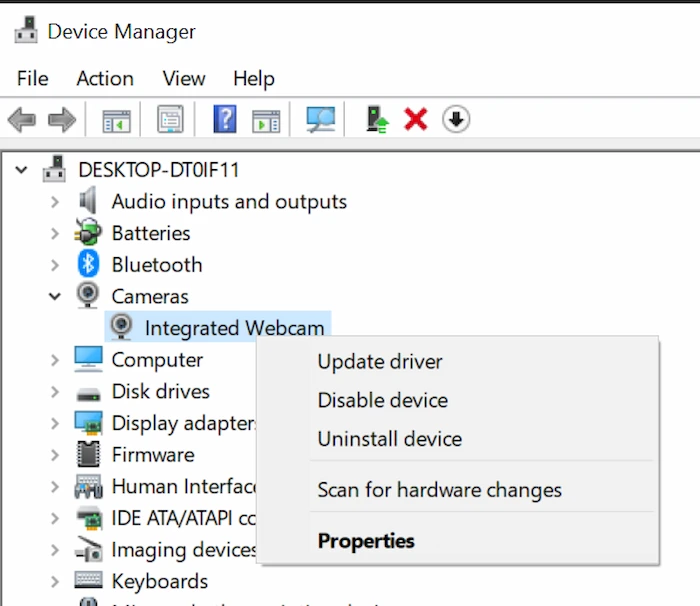Viewport: 700px width, 606px height.
Task: Expand the Bluetooth chevron
Action: click(54, 265)
